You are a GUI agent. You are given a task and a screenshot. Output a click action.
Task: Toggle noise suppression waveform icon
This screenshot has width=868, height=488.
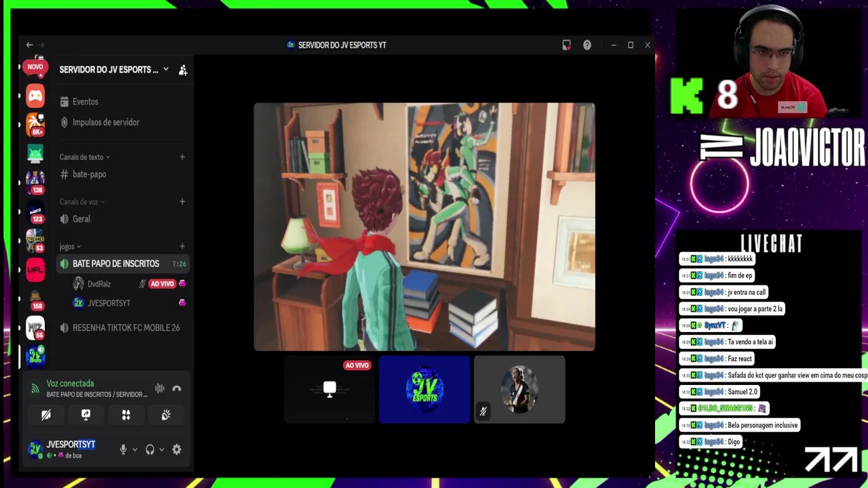pos(159,388)
